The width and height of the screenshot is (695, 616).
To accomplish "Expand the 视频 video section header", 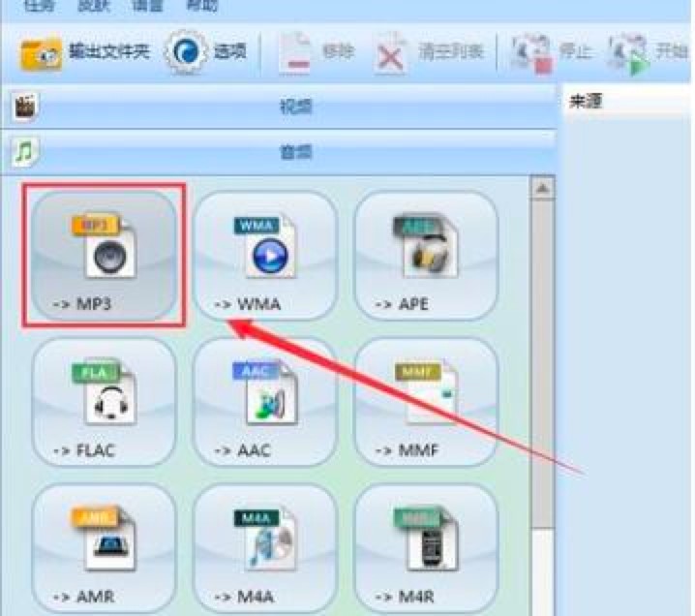I will tap(279, 107).
